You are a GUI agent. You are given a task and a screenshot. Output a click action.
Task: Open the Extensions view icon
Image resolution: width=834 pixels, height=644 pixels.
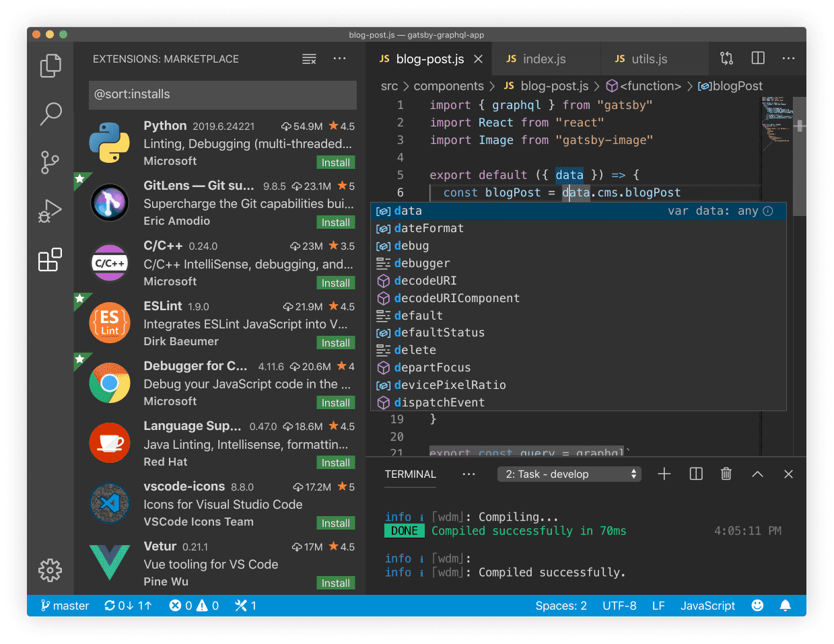point(50,259)
